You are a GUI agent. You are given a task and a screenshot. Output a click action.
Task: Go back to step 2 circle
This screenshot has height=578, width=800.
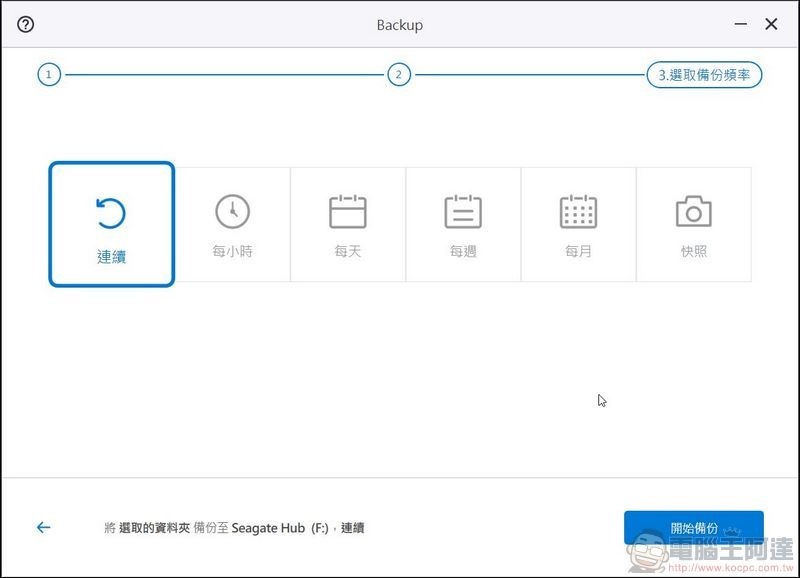pyautogui.click(x=400, y=74)
